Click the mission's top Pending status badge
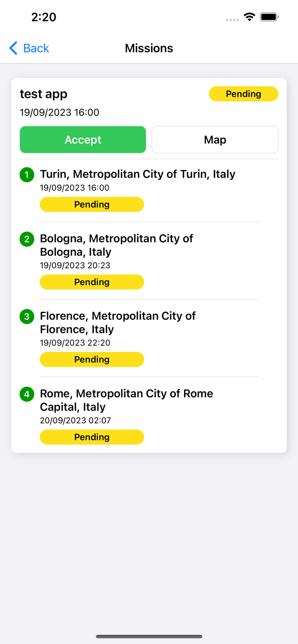298x644 pixels. coord(243,94)
